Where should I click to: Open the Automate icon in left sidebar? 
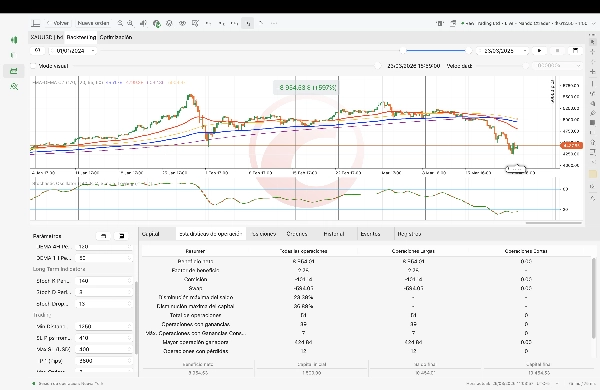click(14, 71)
